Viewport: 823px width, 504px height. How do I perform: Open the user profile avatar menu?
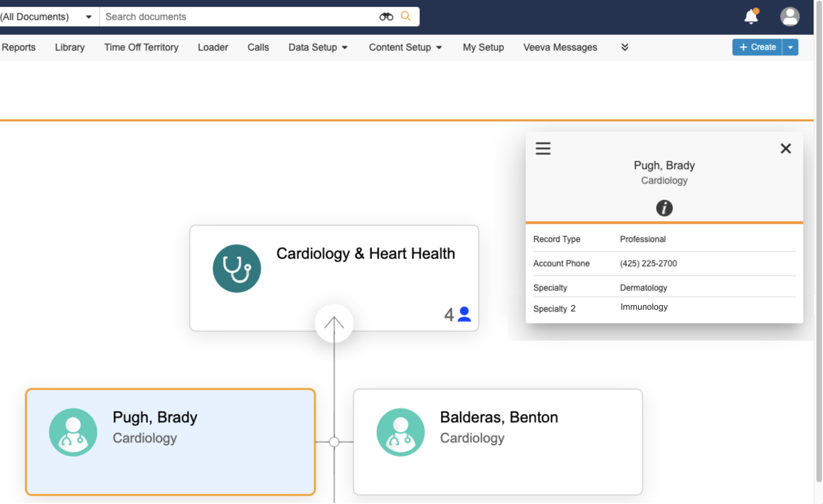point(790,17)
